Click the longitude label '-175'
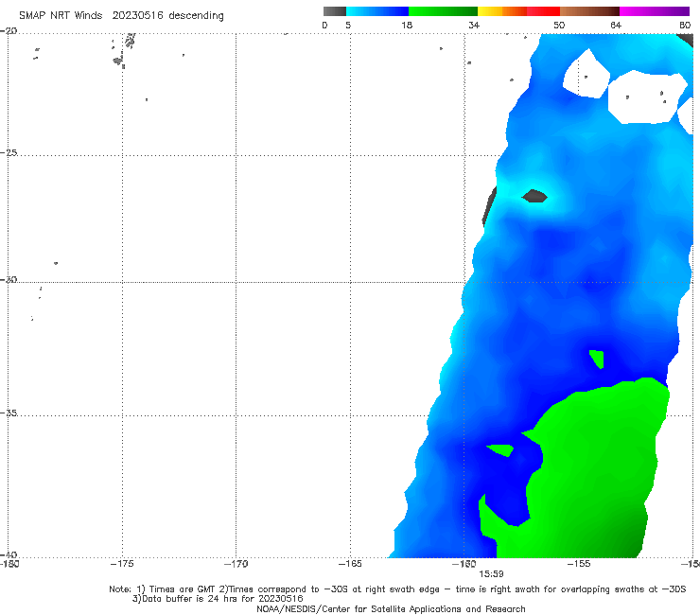The image size is (700, 615). coord(122,564)
